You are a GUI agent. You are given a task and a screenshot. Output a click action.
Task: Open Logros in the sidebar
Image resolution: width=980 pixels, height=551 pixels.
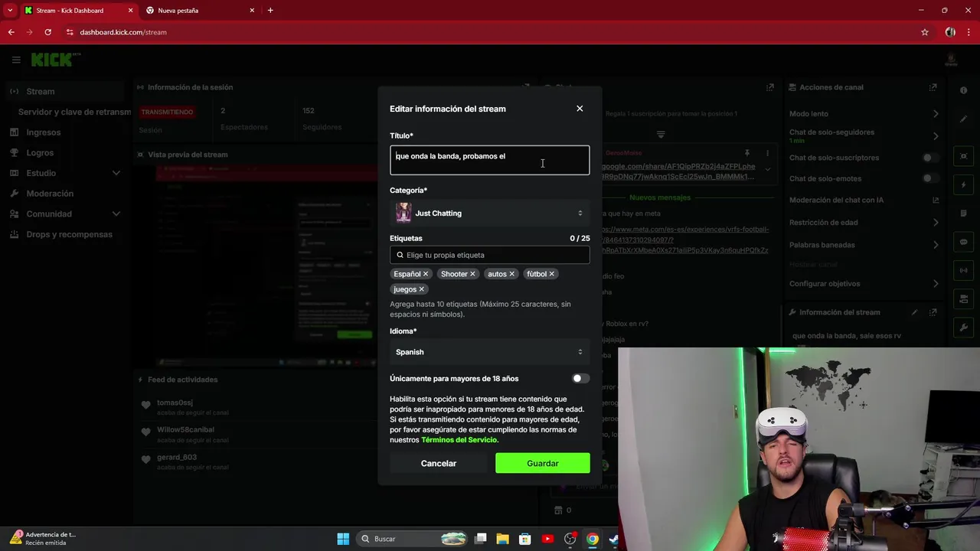(40, 152)
